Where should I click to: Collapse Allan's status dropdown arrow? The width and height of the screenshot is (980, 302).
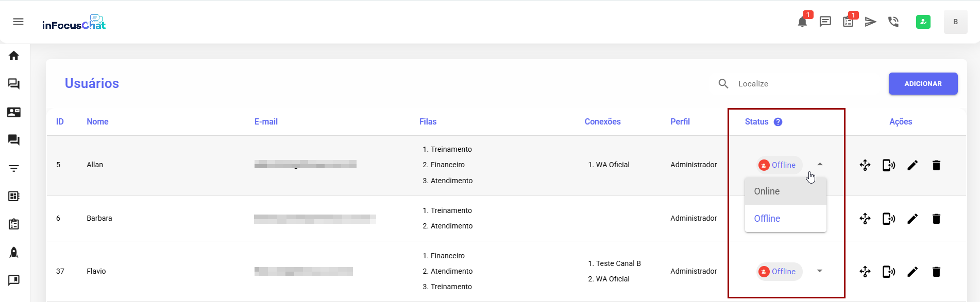click(x=820, y=165)
